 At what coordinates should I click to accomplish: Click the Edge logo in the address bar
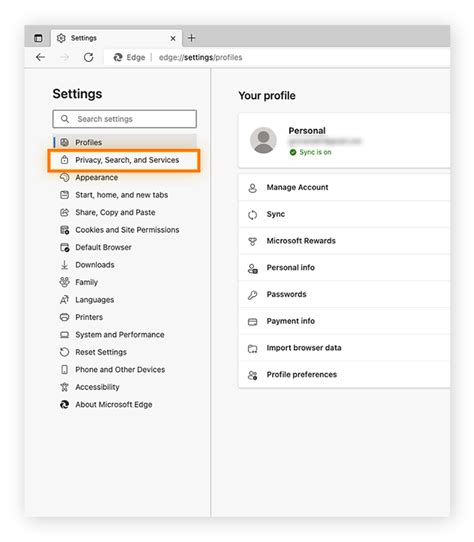[118, 57]
